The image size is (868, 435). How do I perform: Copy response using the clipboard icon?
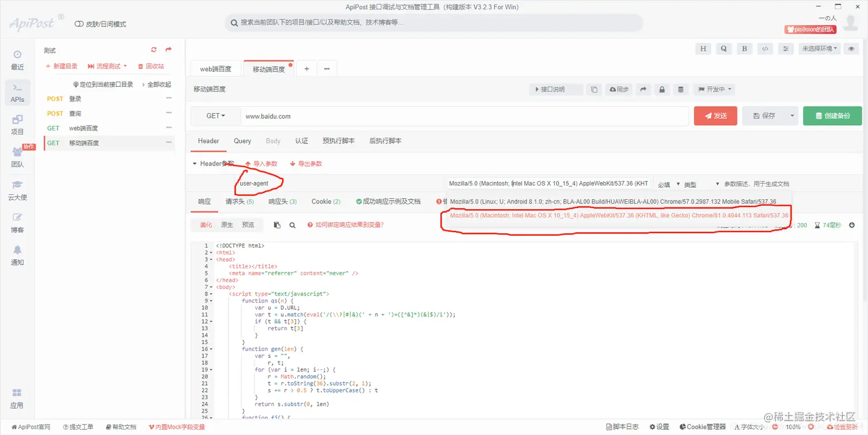pyautogui.click(x=277, y=225)
